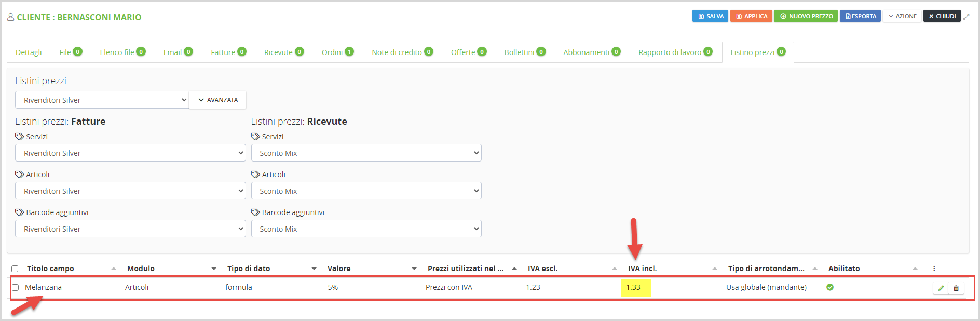Open the main Listini prezzi dropdown

[x=102, y=100]
